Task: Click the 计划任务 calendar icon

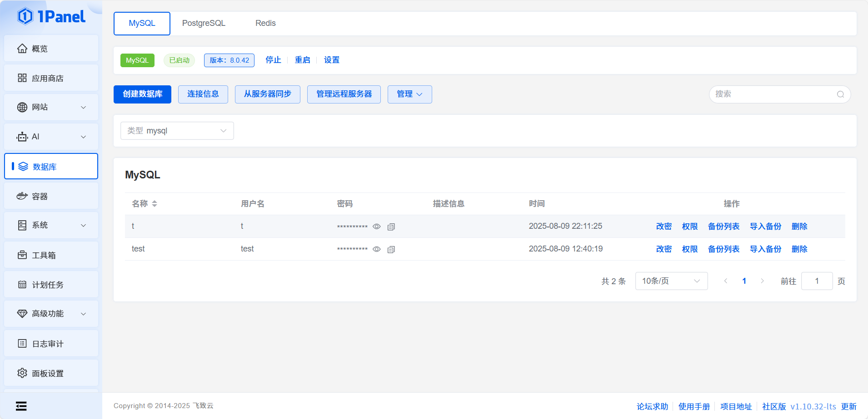Action: 22,285
